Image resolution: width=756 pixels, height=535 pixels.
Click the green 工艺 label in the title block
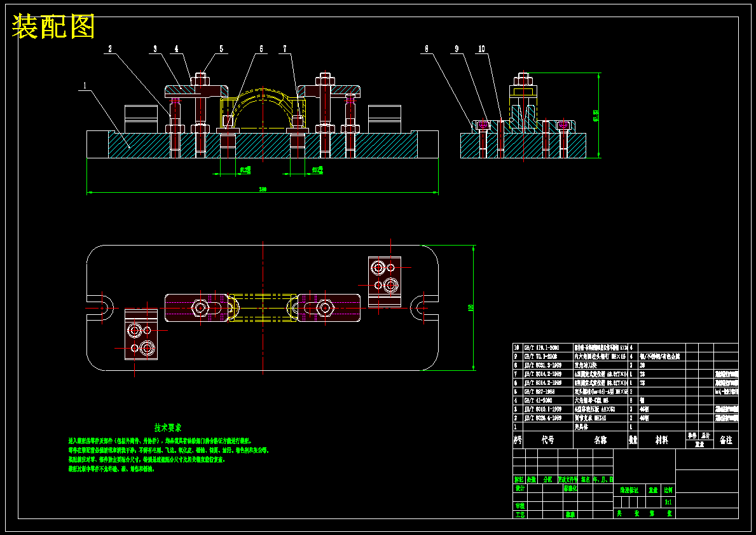(x=519, y=515)
